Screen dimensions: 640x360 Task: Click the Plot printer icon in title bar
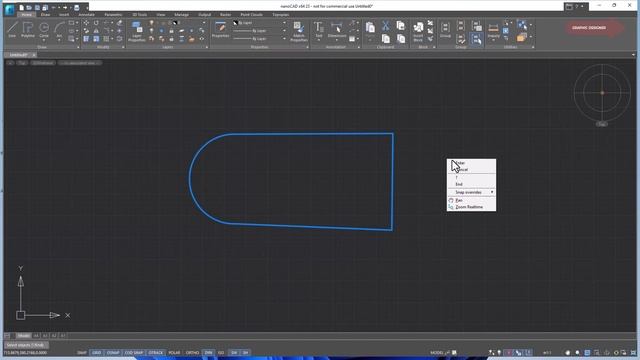coord(76,7)
